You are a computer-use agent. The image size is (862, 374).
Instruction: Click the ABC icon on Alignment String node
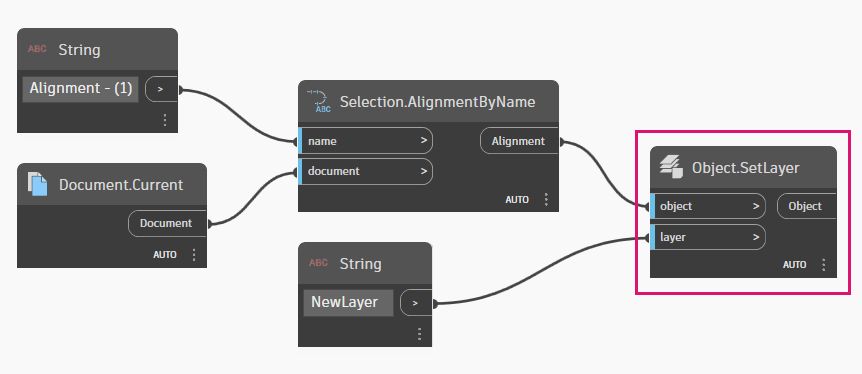pos(37,50)
